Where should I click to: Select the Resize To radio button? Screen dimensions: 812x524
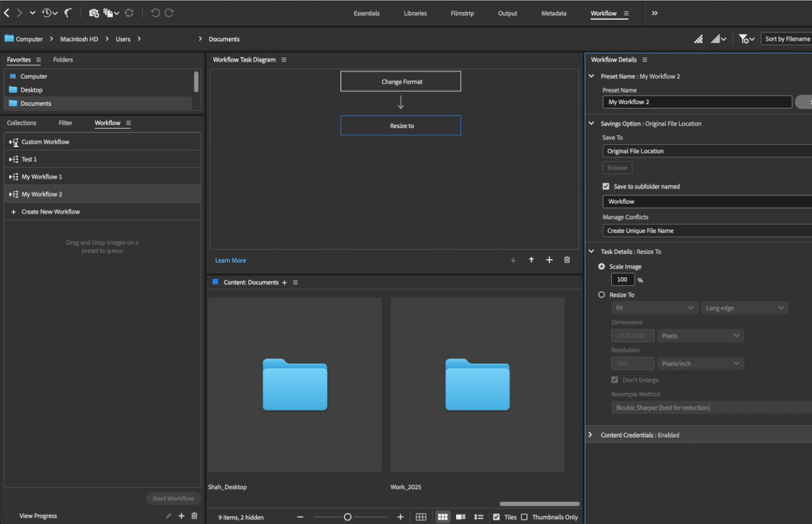pyautogui.click(x=601, y=294)
